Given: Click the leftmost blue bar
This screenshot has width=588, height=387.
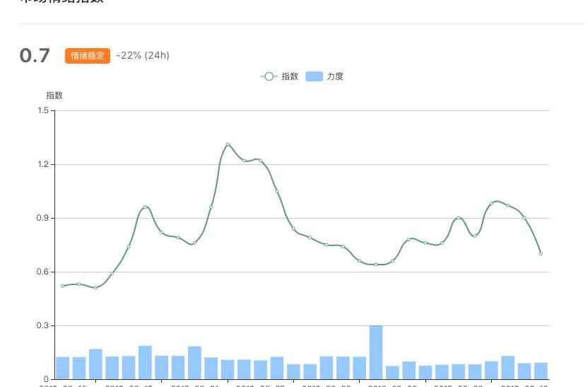Looking at the screenshot, I should 63,368.
